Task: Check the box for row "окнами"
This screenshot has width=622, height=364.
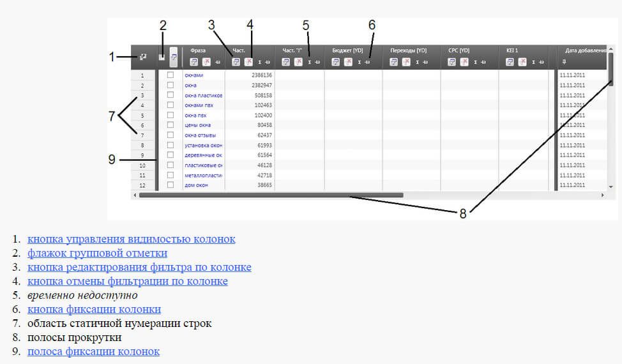Action: click(170, 75)
